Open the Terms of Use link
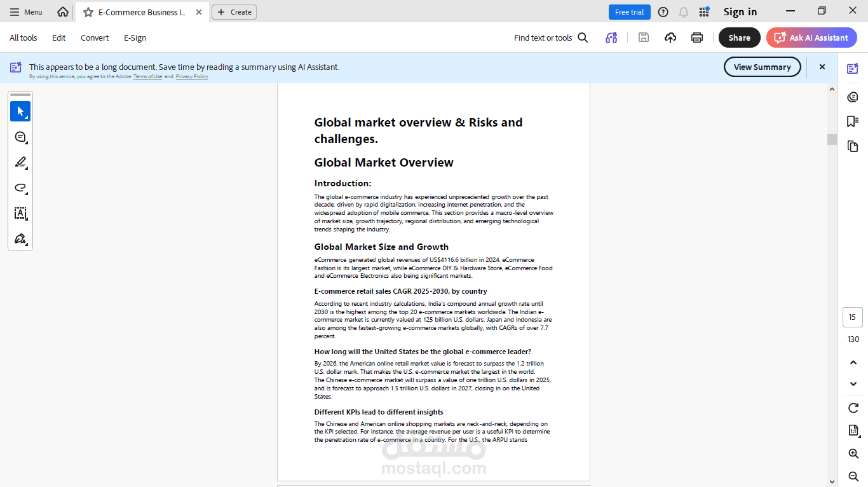Viewport: 868px width, 487px height. click(147, 76)
